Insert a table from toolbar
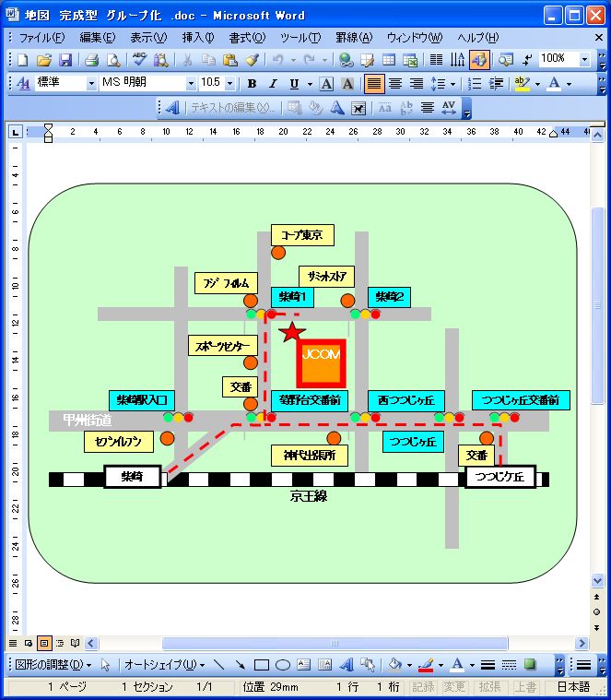The height and width of the screenshot is (700, 611). (389, 59)
